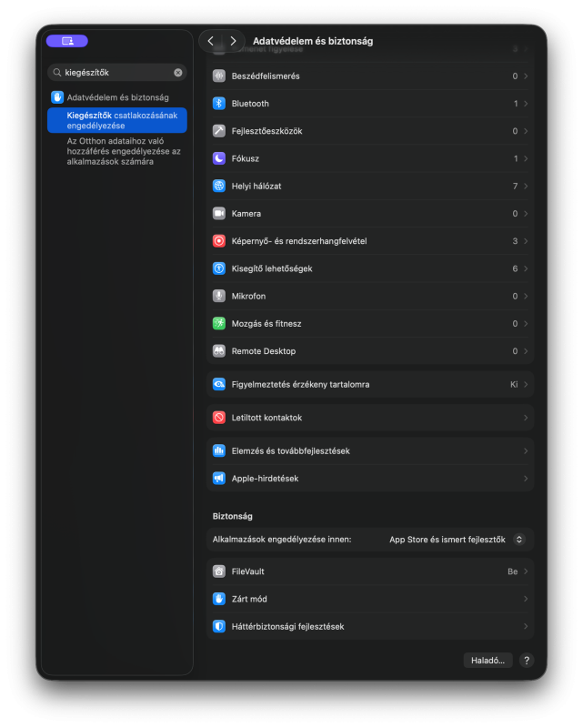Image resolution: width=583 pixels, height=728 pixels.
Task: Click into the search field
Action: 116,72
